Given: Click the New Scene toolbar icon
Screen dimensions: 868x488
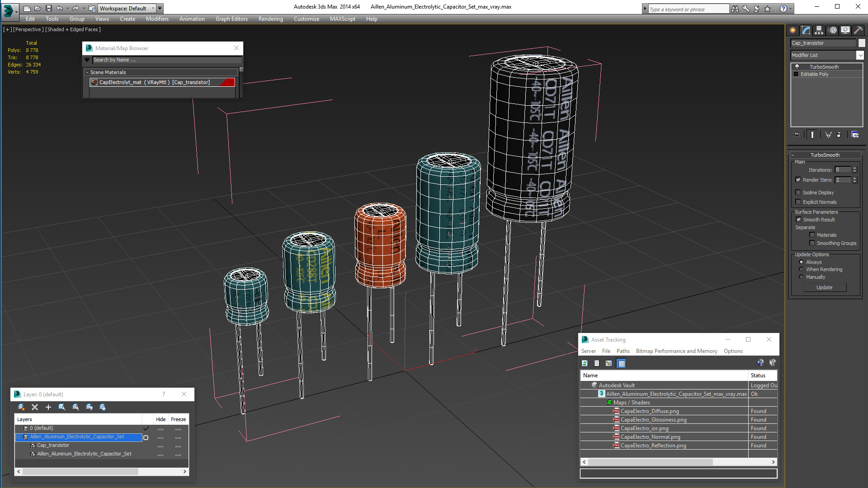Looking at the screenshot, I should click(x=27, y=8).
